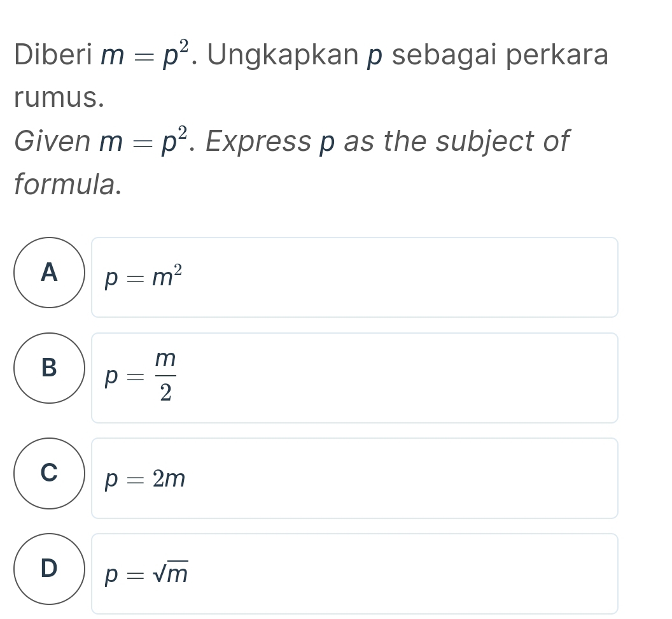Click the italic word 'formula.'
The width and height of the screenshot is (672, 619).
point(68,185)
